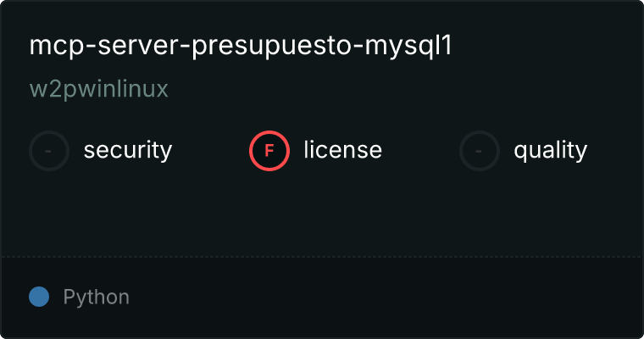
Task: Click the empty security grade circle
Action: click(x=49, y=151)
